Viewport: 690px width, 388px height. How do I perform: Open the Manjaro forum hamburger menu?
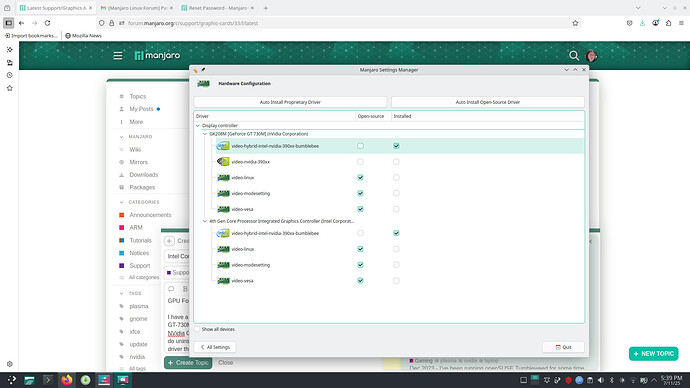(117, 56)
